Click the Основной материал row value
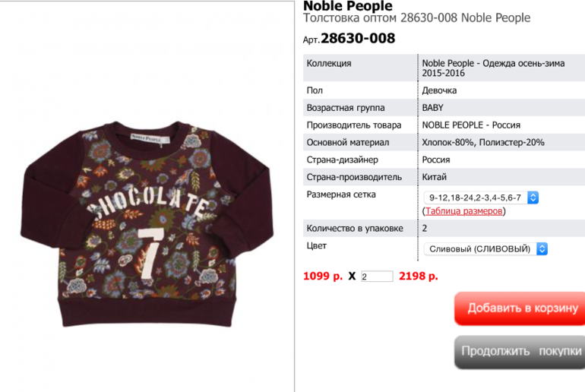585x392 pixels. tap(483, 142)
